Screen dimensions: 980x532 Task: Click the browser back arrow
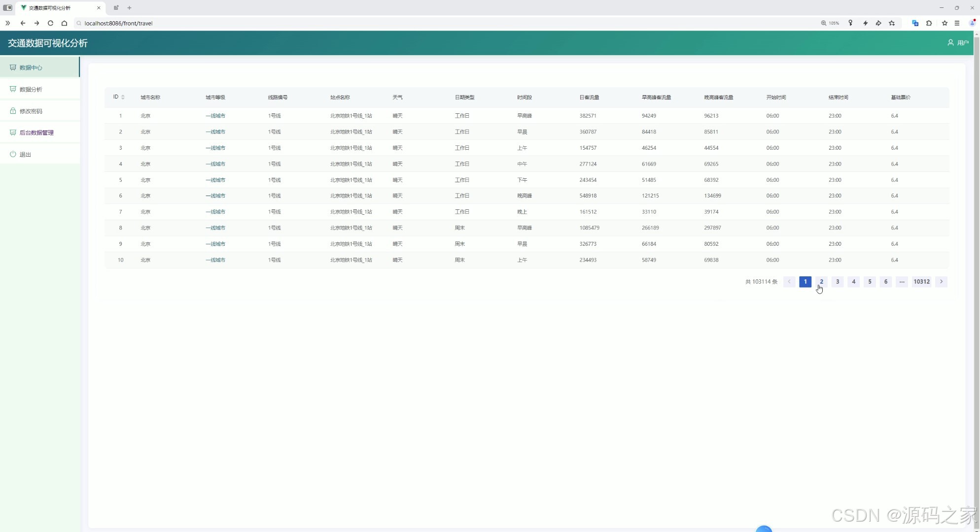point(23,23)
